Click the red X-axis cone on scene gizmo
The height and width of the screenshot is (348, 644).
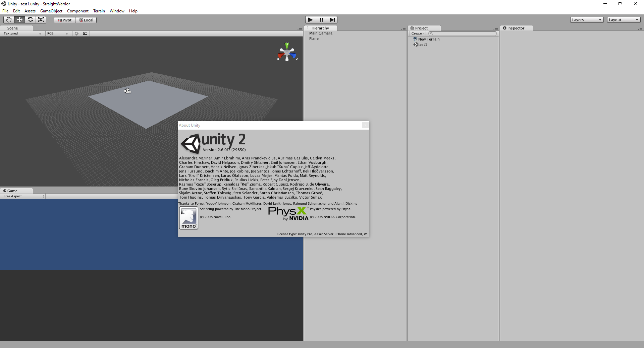(280, 56)
